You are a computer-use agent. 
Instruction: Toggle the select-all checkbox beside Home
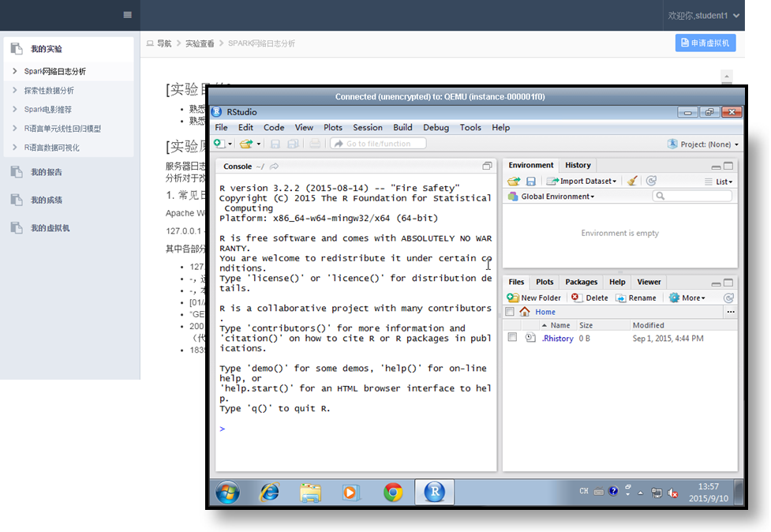click(510, 312)
